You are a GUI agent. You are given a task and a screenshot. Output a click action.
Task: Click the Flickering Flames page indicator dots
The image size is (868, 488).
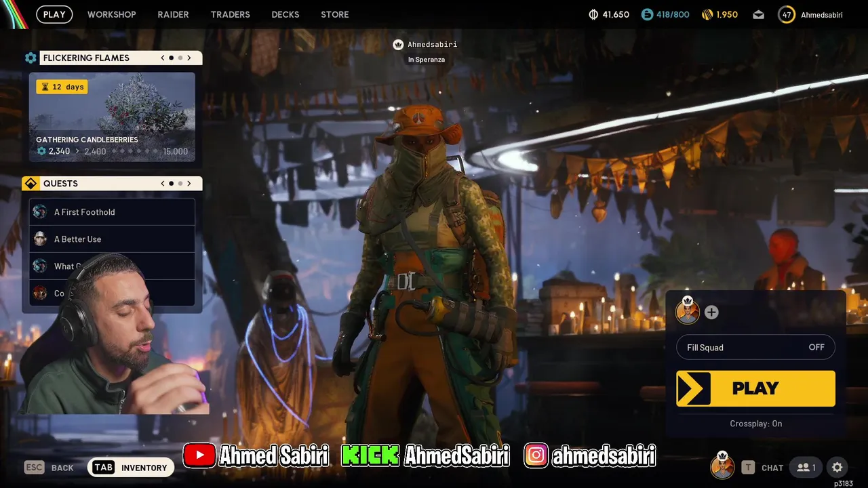point(176,58)
